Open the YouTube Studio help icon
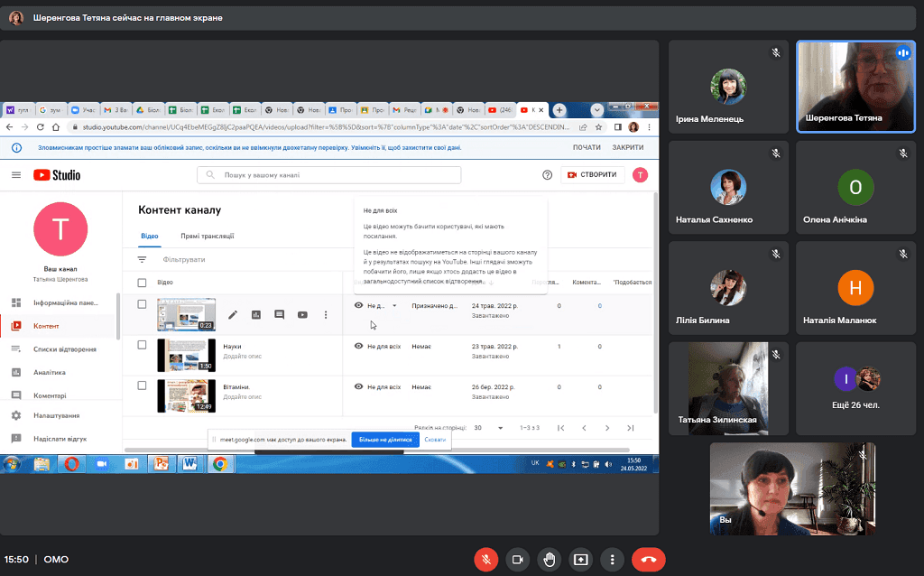 pos(547,175)
